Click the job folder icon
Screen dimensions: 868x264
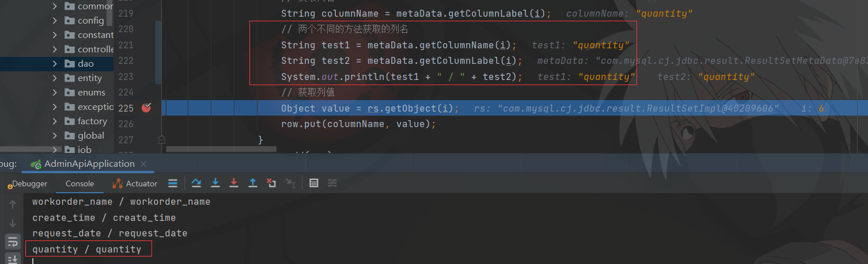click(x=70, y=150)
